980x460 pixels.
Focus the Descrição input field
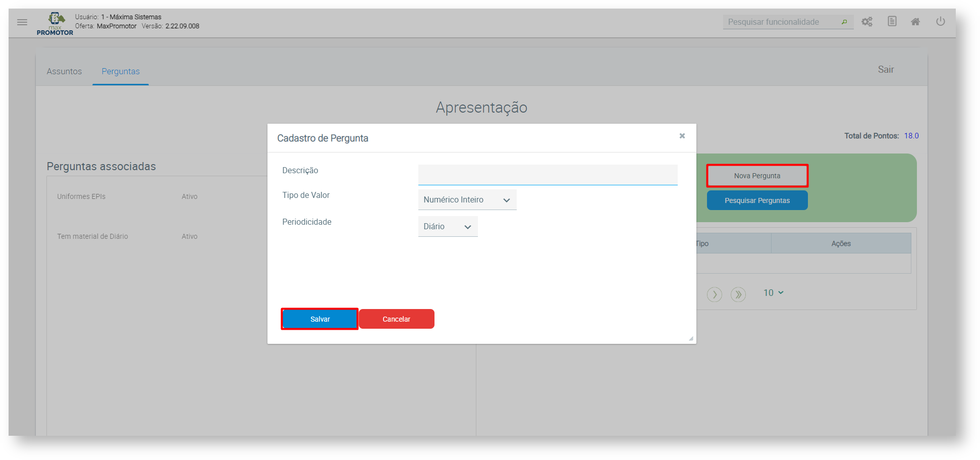548,175
